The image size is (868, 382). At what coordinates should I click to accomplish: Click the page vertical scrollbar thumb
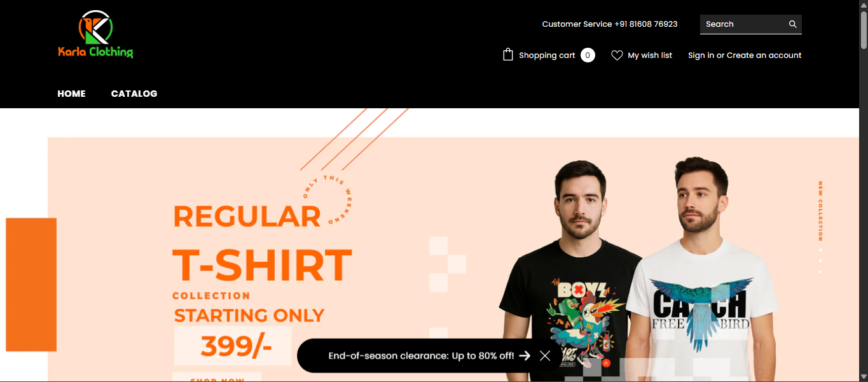click(864, 25)
